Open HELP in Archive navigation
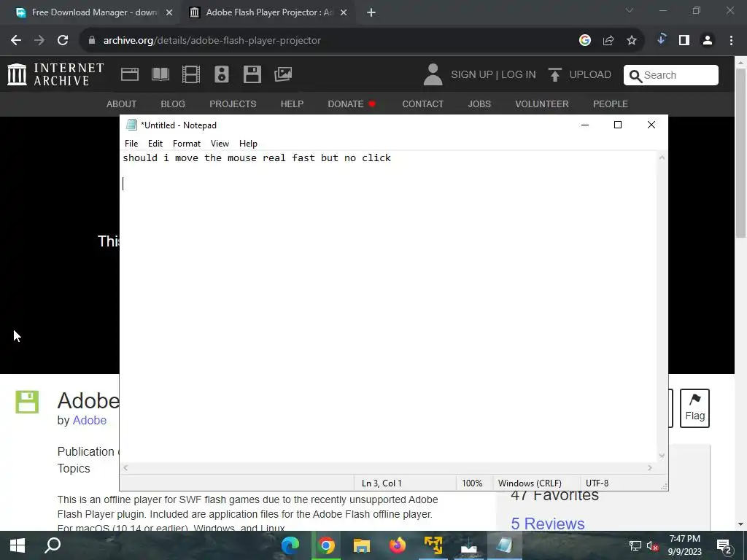This screenshot has height=560, width=747. pos(292,104)
